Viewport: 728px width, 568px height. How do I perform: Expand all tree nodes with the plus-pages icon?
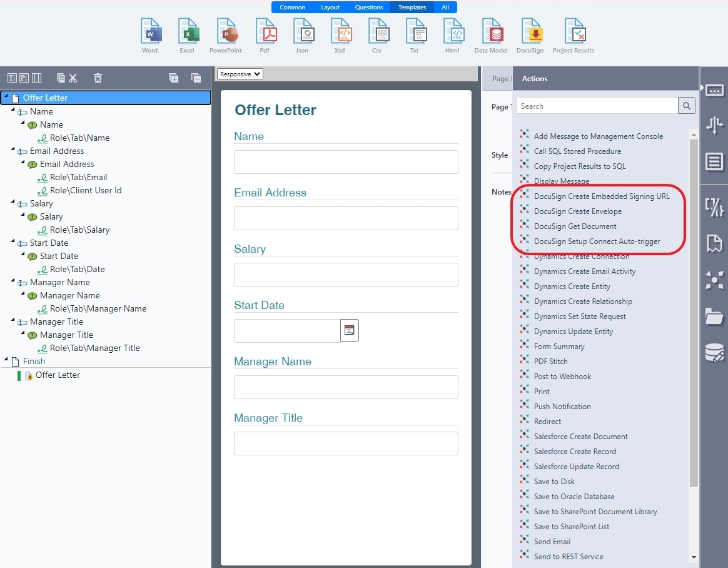[x=174, y=78]
